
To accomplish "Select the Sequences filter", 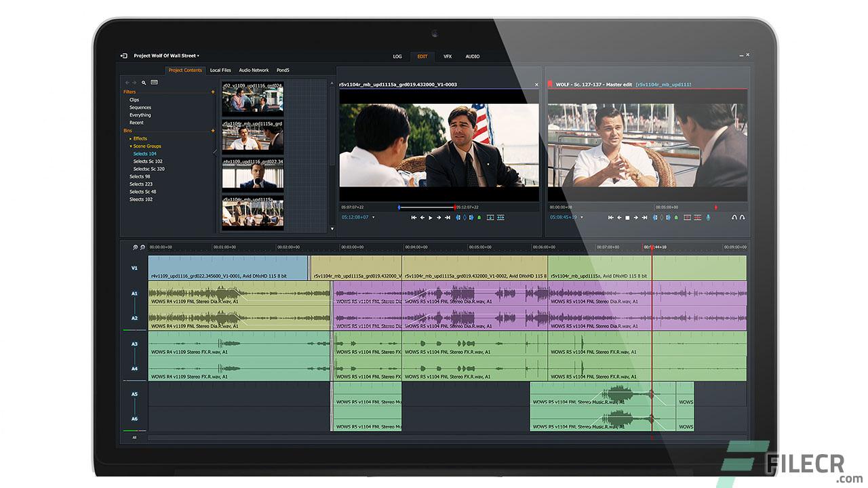I will tap(140, 107).
